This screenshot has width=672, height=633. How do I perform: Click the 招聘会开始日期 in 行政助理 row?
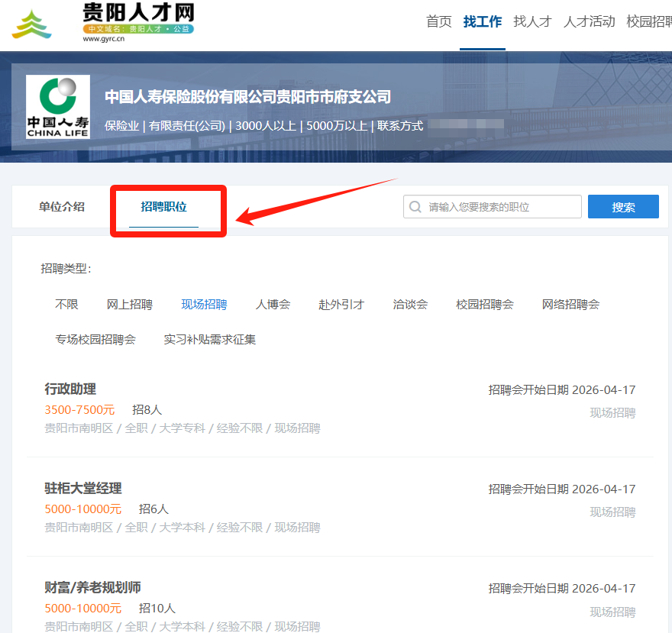click(x=562, y=389)
